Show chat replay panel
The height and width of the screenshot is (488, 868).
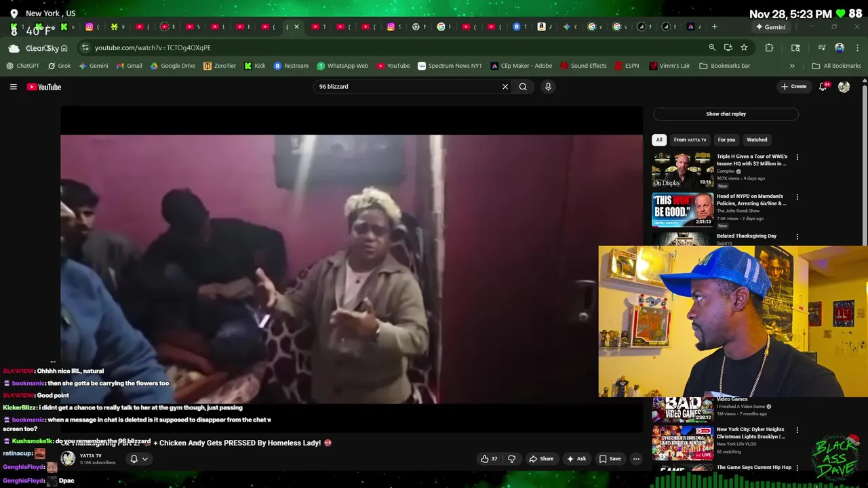pyautogui.click(x=726, y=114)
